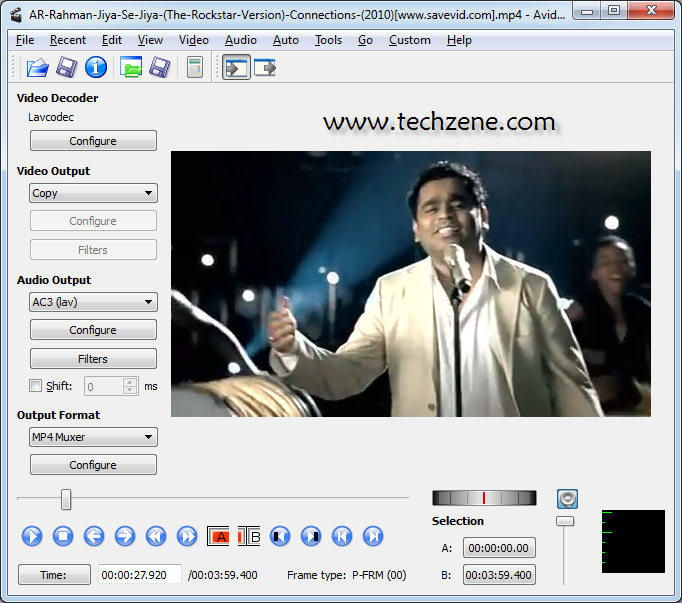Click the current time field 00:00:27.920
The image size is (682, 603).
[140, 575]
